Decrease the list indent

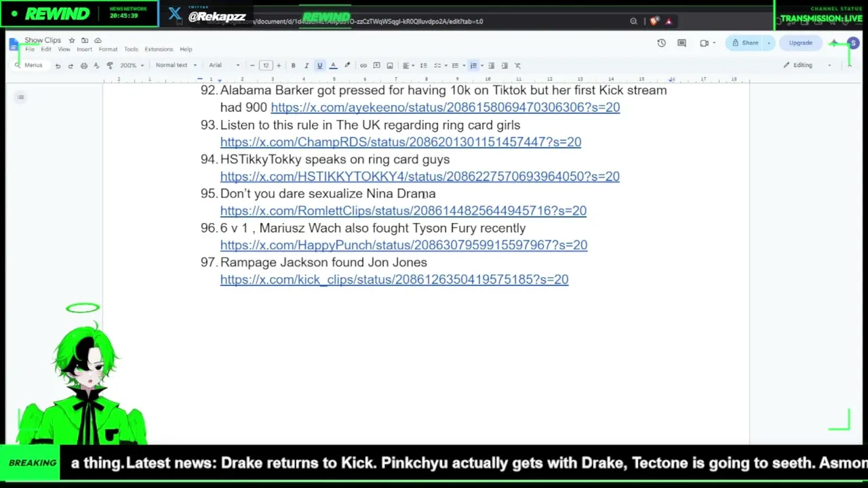(x=492, y=66)
